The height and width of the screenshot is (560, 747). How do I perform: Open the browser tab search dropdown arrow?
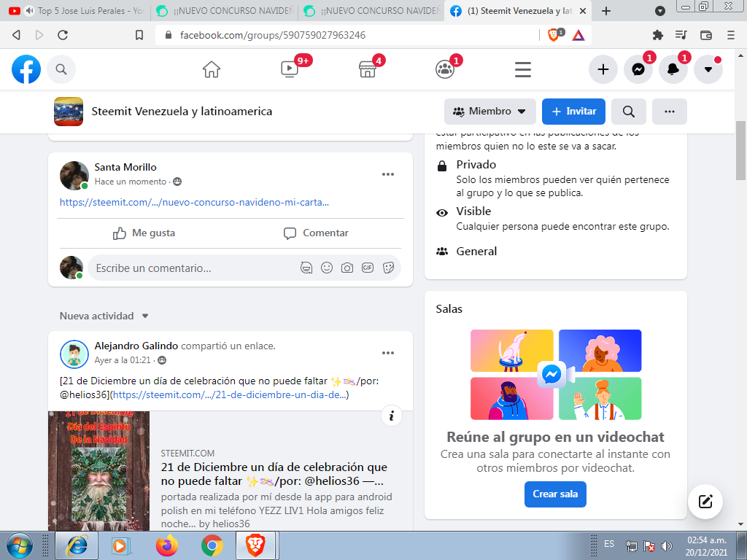click(660, 11)
